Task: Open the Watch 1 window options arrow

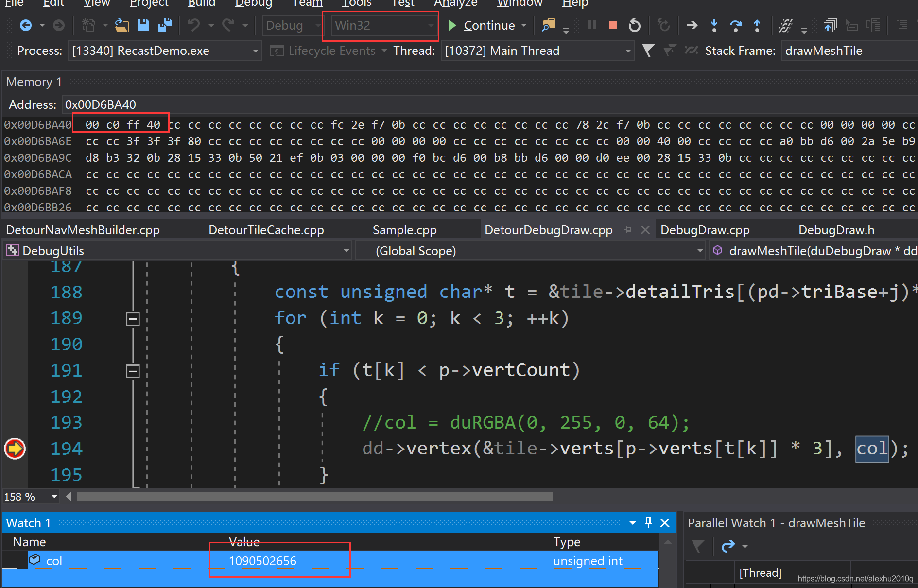Action: coord(632,523)
